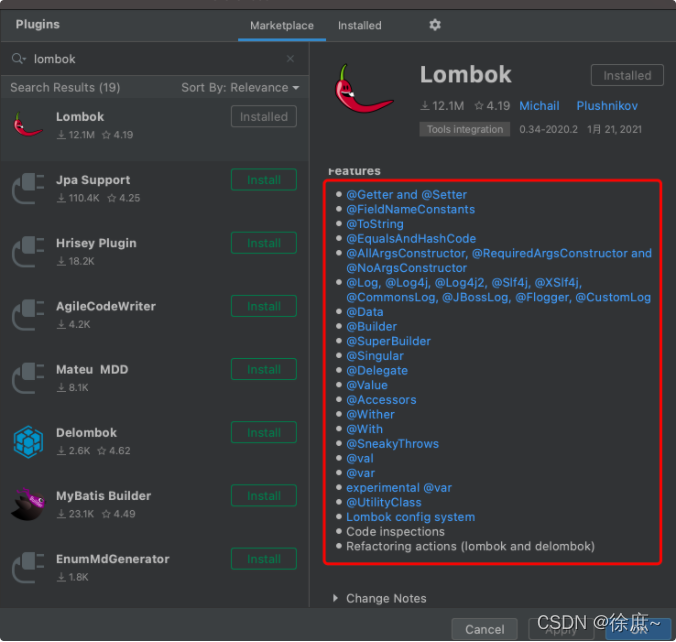Click Jpa Support download count icon

coord(61,198)
